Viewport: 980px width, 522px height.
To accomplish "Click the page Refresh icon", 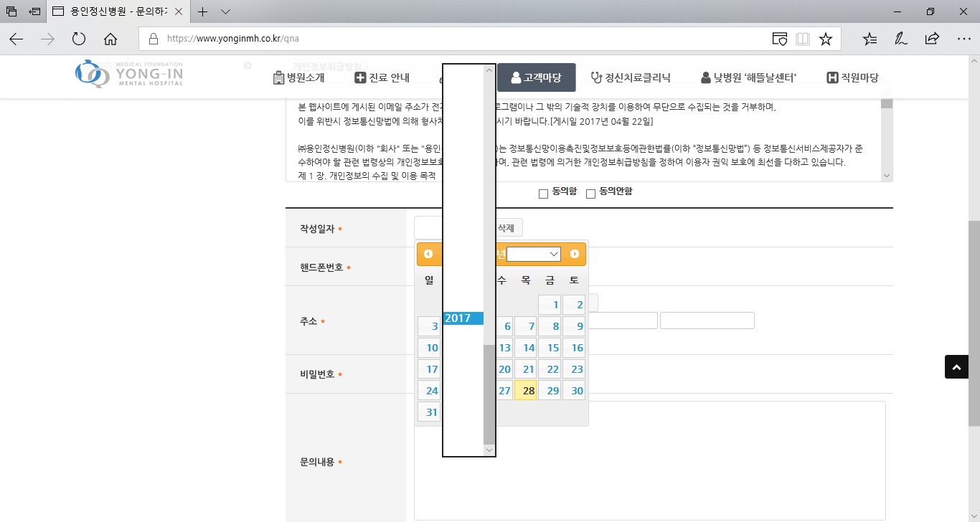I will click(x=79, y=39).
